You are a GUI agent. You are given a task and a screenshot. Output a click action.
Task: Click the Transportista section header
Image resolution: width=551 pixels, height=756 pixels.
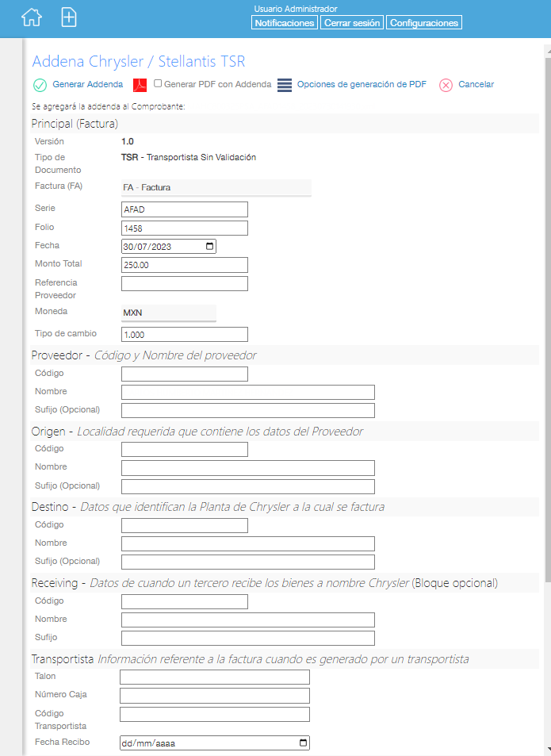click(284, 659)
